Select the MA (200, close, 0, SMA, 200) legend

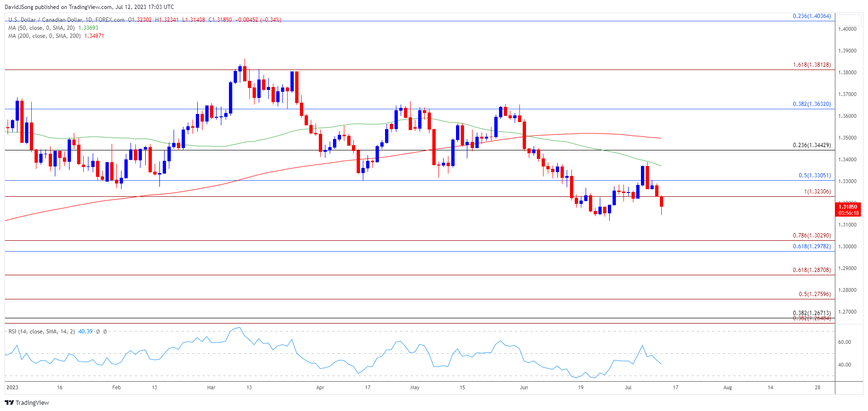tap(44, 36)
